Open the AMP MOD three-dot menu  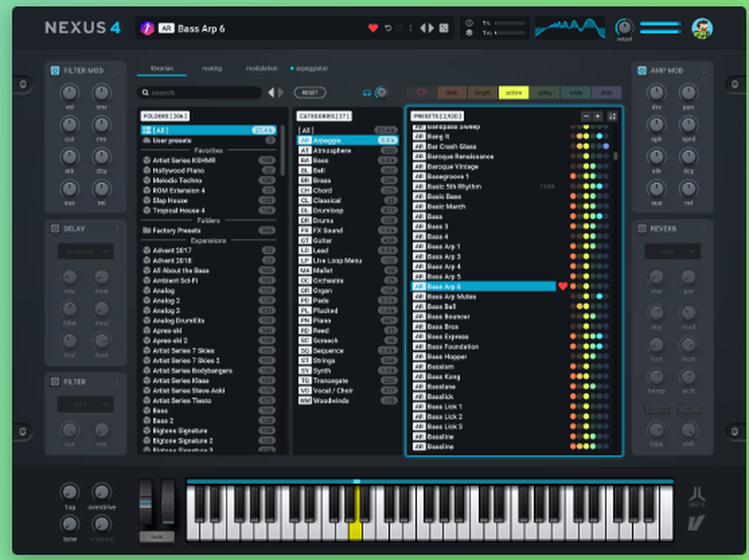(703, 70)
